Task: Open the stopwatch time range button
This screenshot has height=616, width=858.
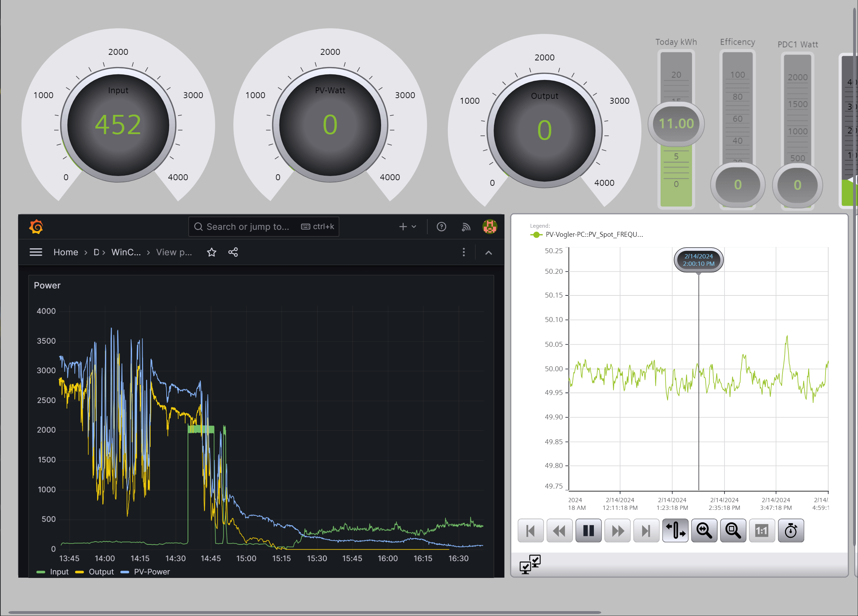Action: [x=791, y=530]
